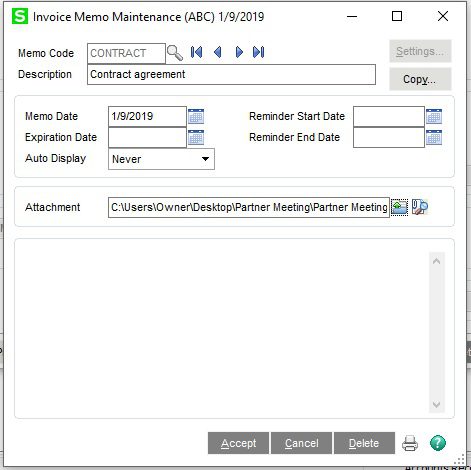Open Memo Date calendar picker
Screen dimensions: 471x470
(x=196, y=116)
